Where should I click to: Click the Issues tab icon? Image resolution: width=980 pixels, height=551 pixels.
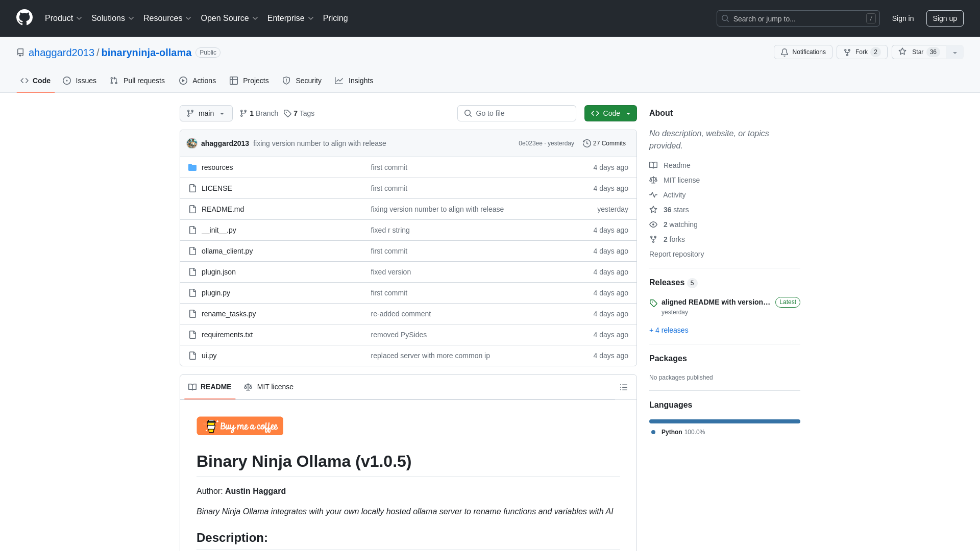pos(67,81)
